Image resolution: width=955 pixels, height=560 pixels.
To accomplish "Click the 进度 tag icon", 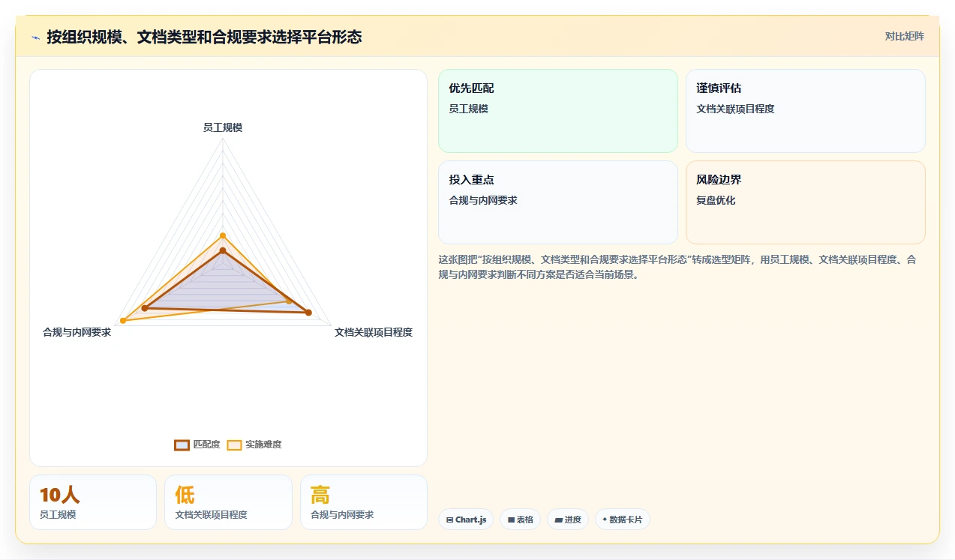I will (558, 520).
